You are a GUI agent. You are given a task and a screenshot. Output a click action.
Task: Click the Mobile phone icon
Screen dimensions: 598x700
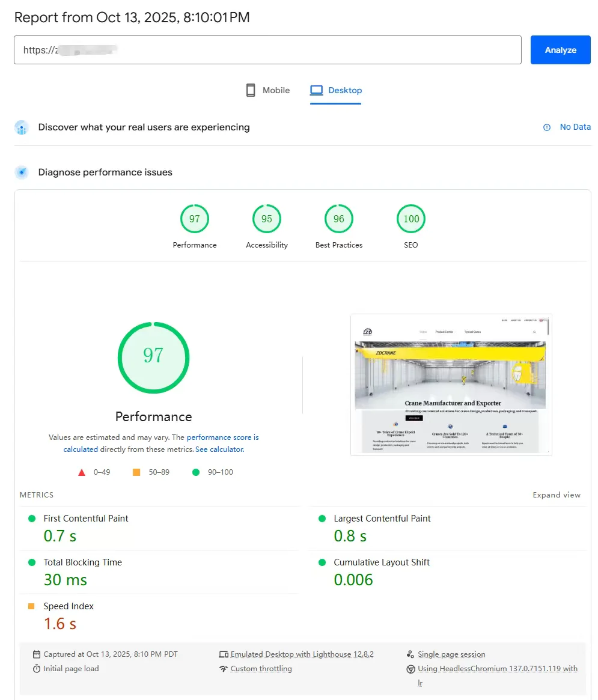[x=251, y=90]
